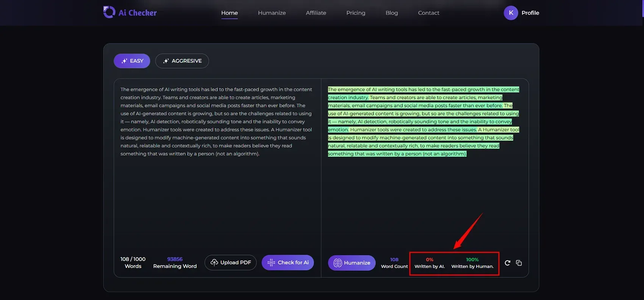Open the Blog link
The image size is (644, 300).
[392, 13]
